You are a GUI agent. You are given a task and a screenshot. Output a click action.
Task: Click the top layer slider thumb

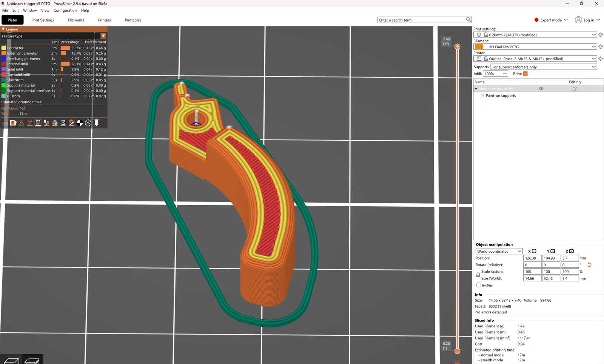(x=457, y=47)
